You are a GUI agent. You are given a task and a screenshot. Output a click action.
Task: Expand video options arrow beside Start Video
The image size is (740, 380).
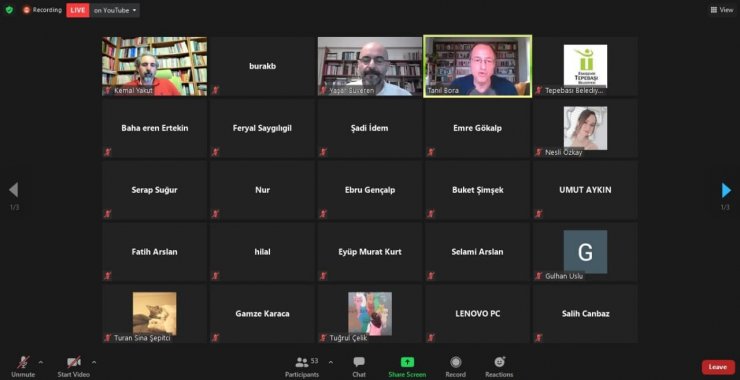pyautogui.click(x=94, y=363)
